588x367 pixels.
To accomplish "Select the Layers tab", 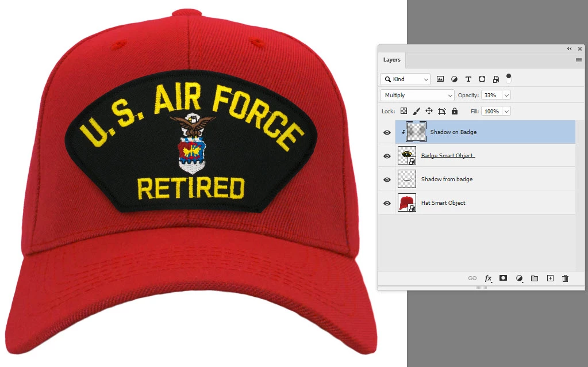I will [391, 60].
